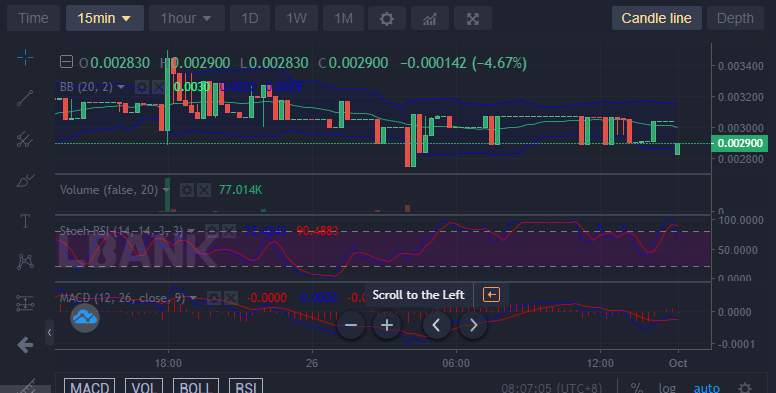Remove the Volume indicator
The height and width of the screenshot is (393, 776).
point(204,190)
